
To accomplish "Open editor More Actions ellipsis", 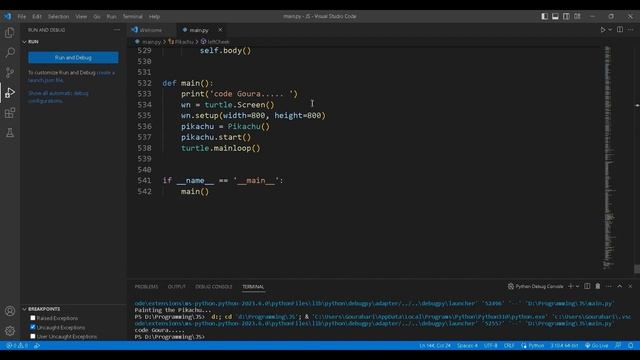I will tap(631, 30).
